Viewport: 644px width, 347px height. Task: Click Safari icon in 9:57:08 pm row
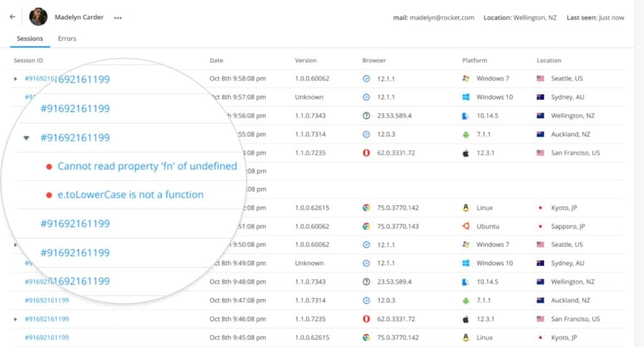click(x=367, y=97)
